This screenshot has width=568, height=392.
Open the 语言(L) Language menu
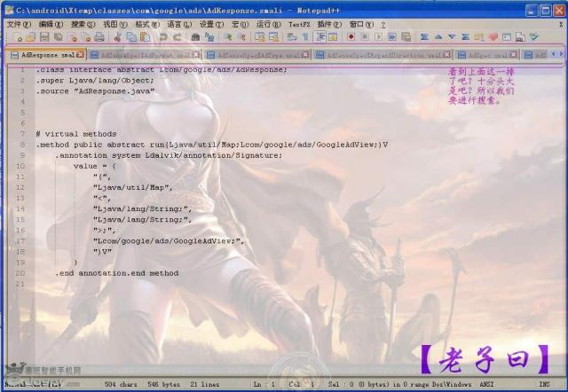click(179, 25)
